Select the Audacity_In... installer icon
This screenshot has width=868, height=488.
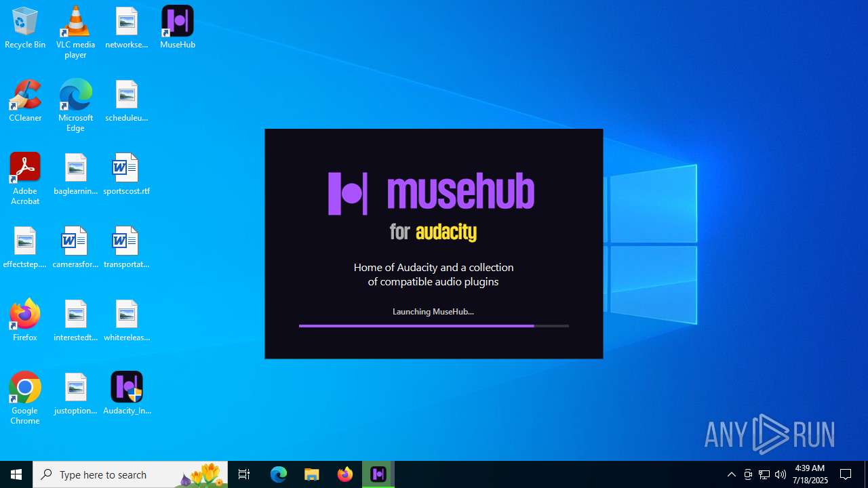pyautogui.click(x=127, y=394)
